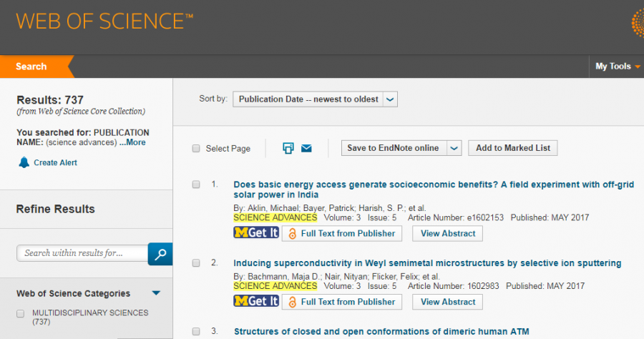Click the Add to Marked List button
Screen dimensions: 644x339
pyautogui.click(x=512, y=148)
